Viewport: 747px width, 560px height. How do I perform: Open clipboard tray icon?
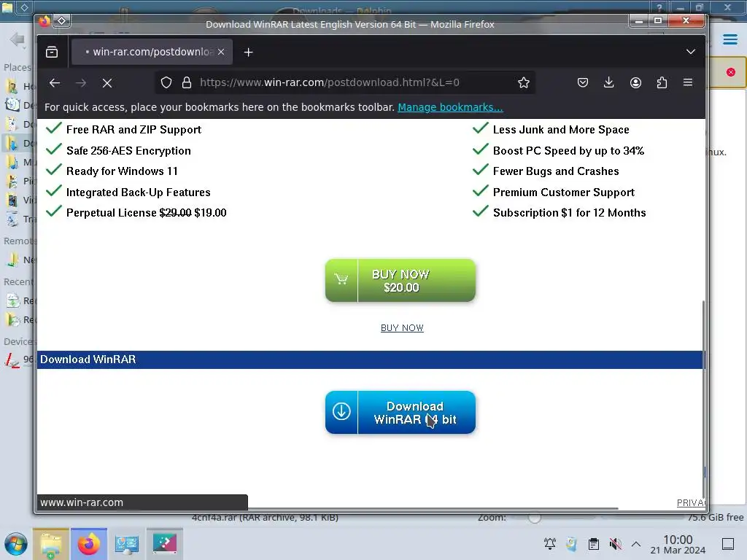[x=594, y=544]
